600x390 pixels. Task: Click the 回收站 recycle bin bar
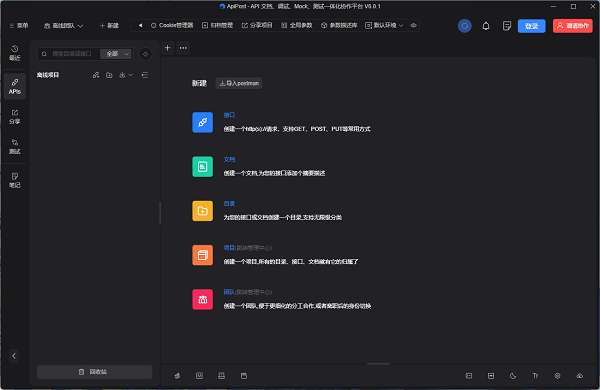(x=94, y=372)
